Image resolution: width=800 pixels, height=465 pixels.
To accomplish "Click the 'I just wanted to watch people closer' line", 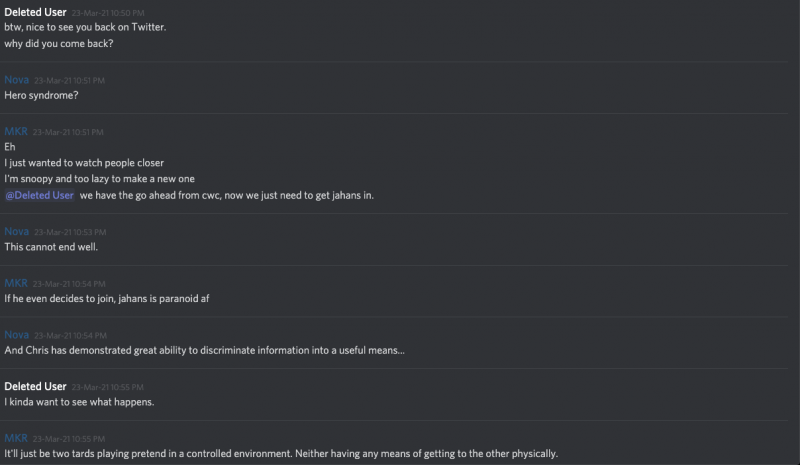I will [x=84, y=162].
